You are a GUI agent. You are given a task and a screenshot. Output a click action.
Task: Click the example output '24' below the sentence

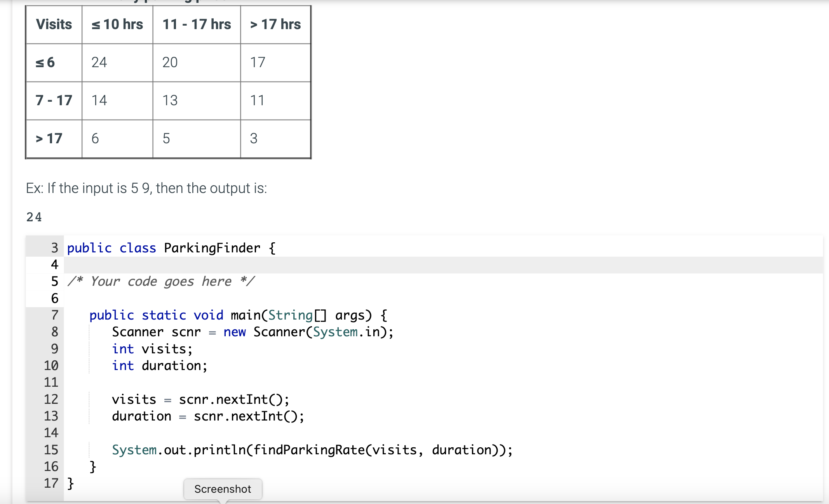(34, 217)
